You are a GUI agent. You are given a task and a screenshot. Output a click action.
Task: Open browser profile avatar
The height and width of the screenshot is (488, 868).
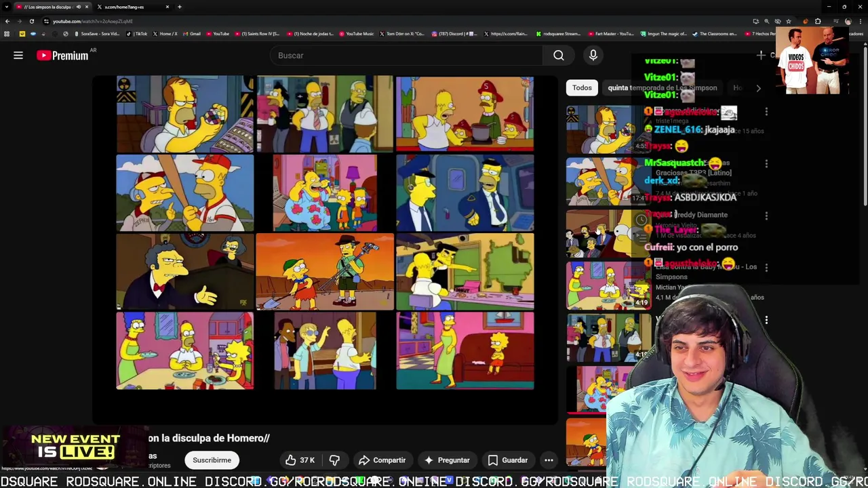click(x=848, y=21)
